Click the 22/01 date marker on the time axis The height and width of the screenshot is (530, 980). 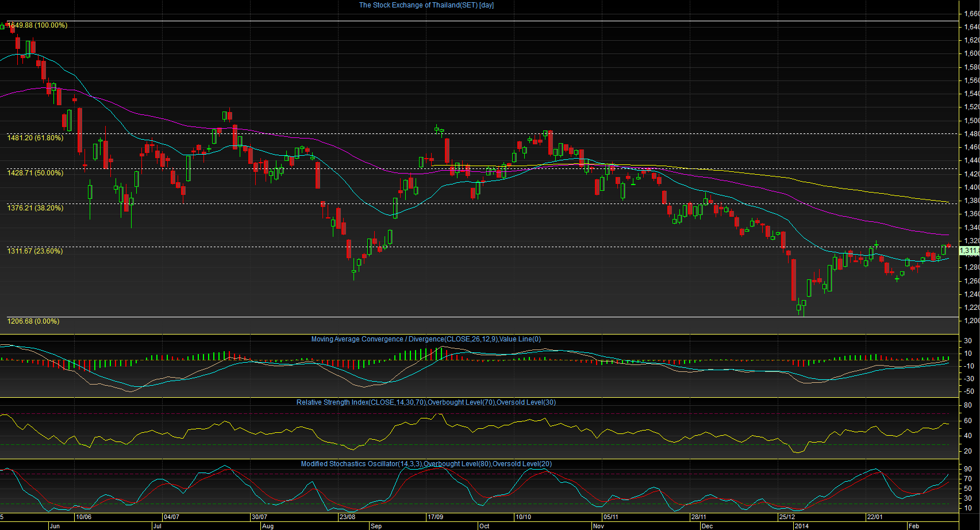click(x=875, y=517)
